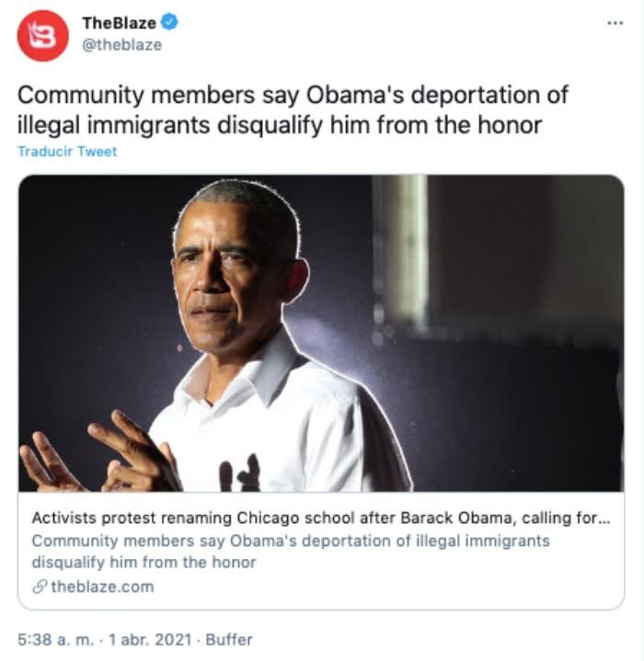Open TheBlaze red profile avatar
644x661 pixels.
(x=42, y=36)
